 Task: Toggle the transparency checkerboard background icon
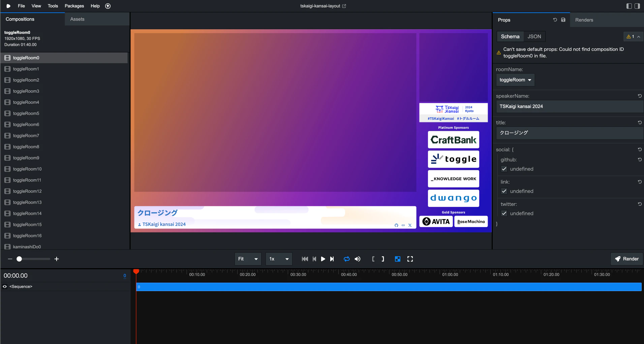398,259
